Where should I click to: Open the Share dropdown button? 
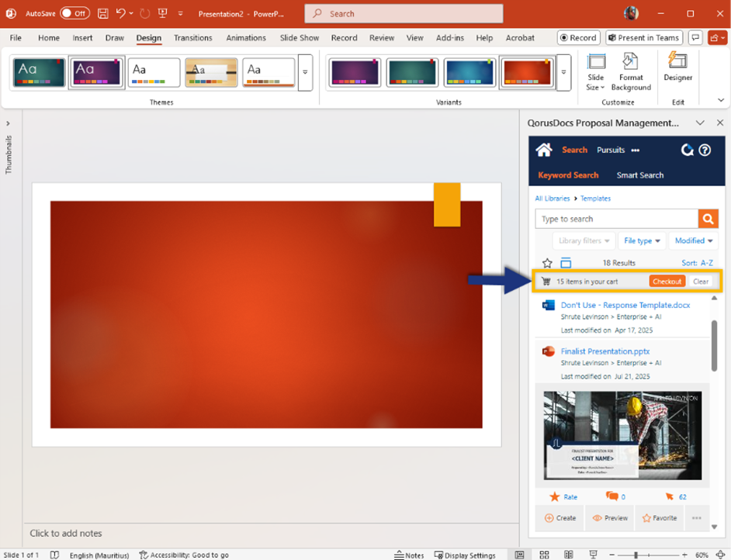coord(716,38)
